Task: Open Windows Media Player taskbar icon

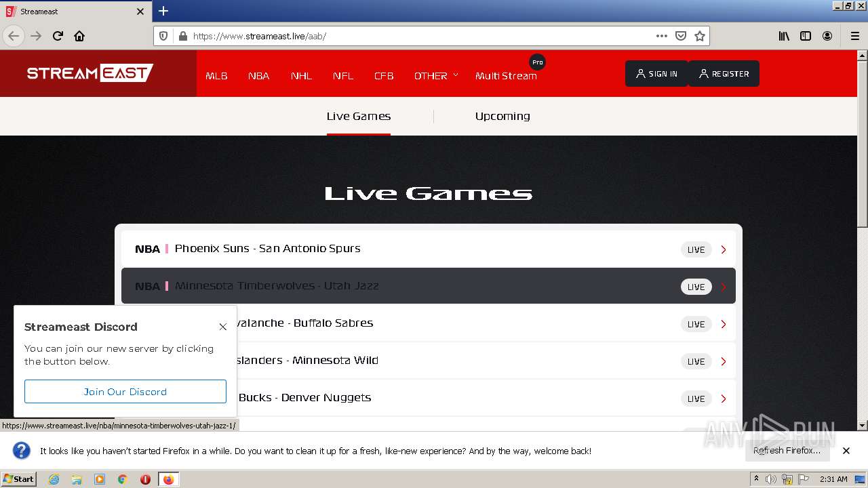Action: [x=100, y=479]
